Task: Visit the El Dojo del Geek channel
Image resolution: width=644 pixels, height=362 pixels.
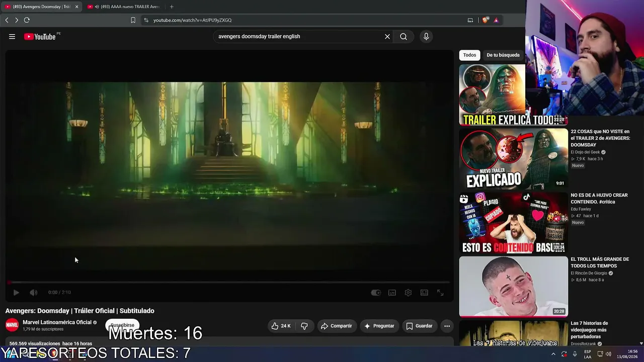Action: coord(585,152)
